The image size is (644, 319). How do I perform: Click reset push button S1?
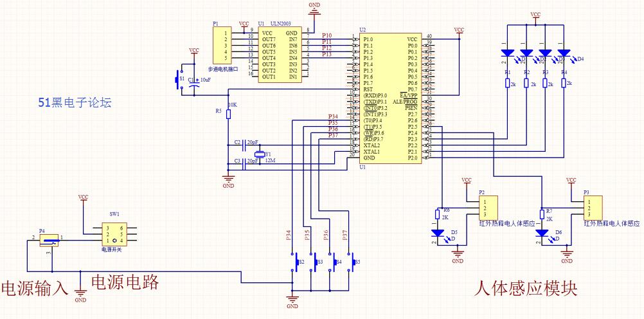coord(179,79)
